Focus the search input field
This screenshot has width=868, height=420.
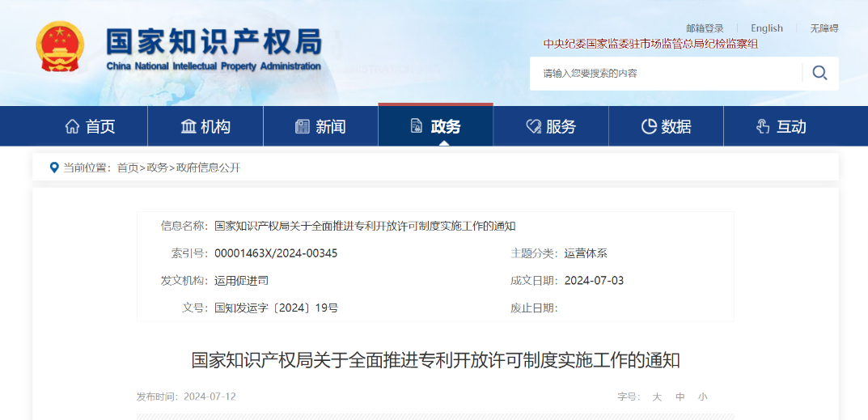tap(663, 73)
